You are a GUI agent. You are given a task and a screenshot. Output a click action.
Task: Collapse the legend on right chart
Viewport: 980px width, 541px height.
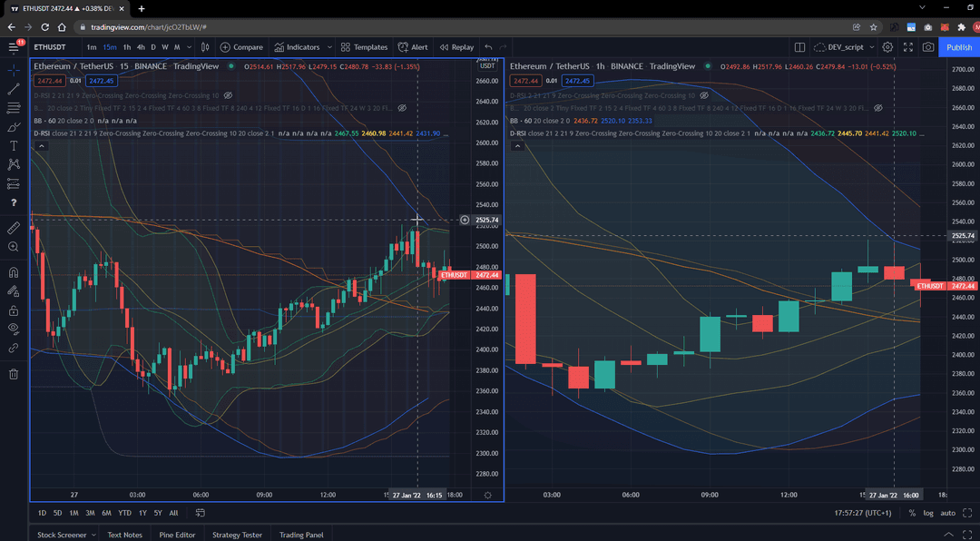click(x=517, y=146)
